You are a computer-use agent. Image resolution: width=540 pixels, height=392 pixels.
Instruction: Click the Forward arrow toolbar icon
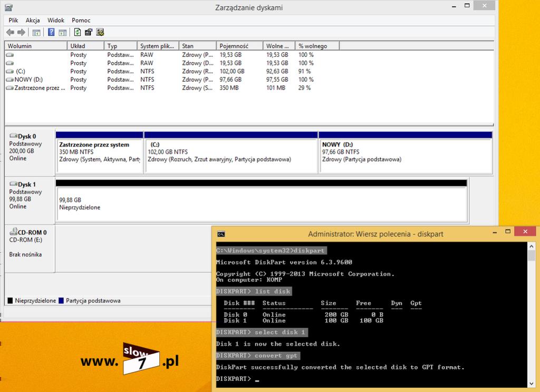[21, 32]
